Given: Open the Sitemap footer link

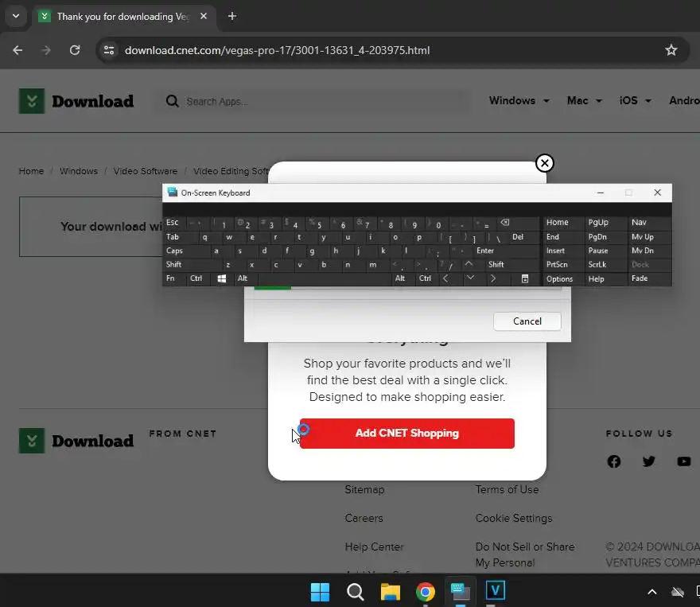Looking at the screenshot, I should tap(364, 489).
